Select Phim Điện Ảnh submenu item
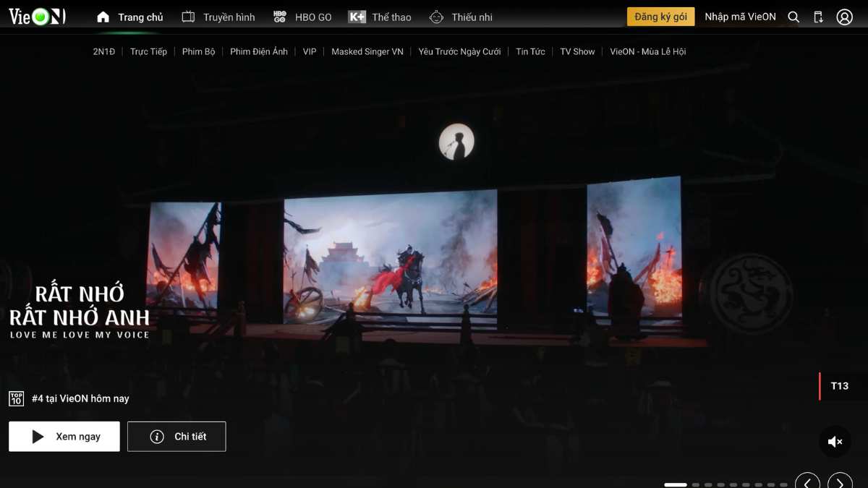This screenshot has height=488, width=868. pyautogui.click(x=259, y=51)
